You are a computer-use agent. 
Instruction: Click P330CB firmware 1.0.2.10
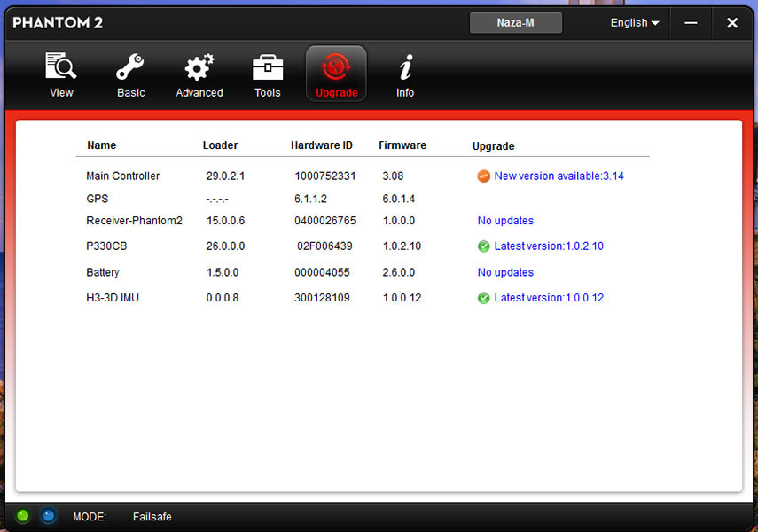tap(402, 246)
